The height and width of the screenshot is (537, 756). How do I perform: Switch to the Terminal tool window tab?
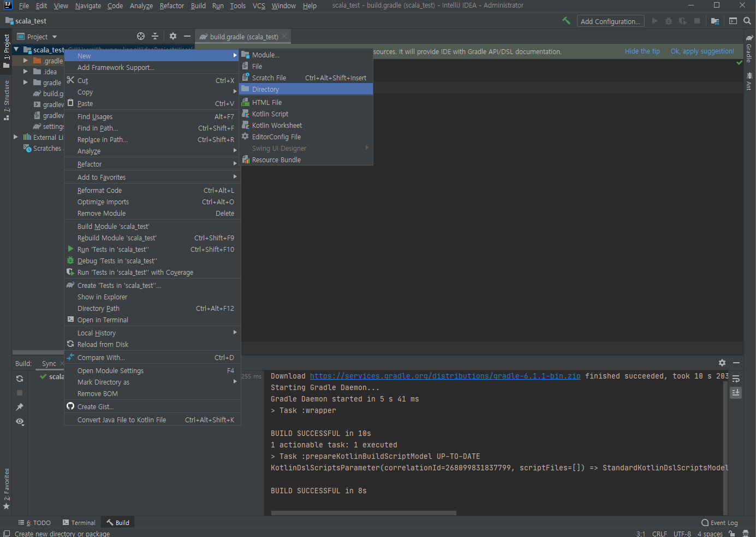pyautogui.click(x=79, y=523)
